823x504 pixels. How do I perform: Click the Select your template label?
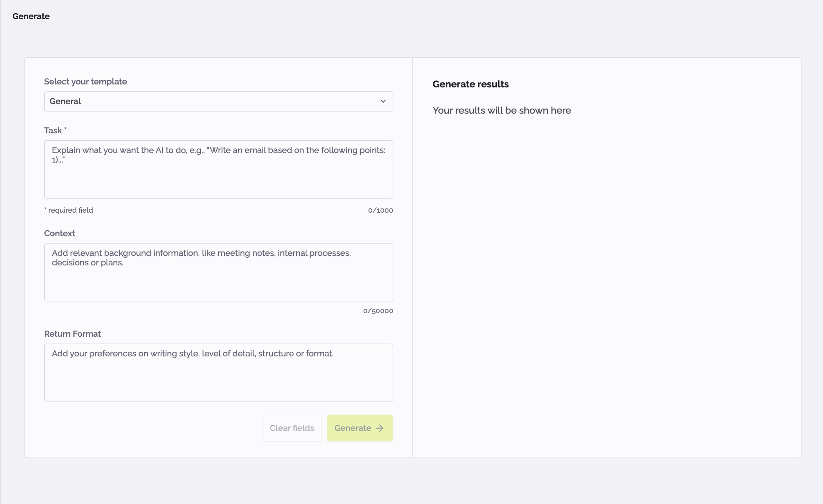(x=86, y=81)
